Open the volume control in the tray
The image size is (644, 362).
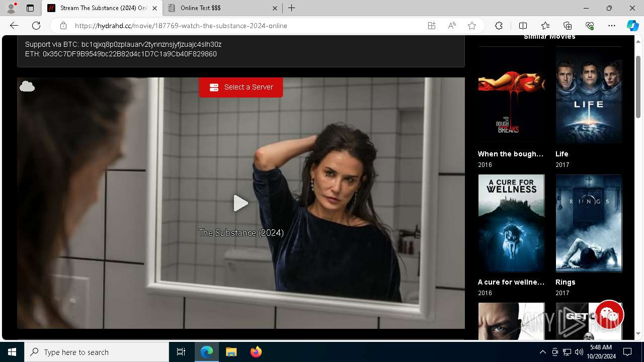[579, 352]
